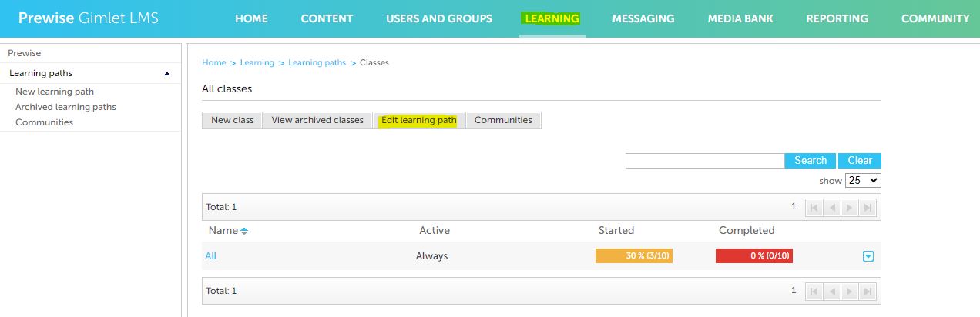Open the Media Bank menu
This screenshot has width=980, height=317.
tap(740, 18)
